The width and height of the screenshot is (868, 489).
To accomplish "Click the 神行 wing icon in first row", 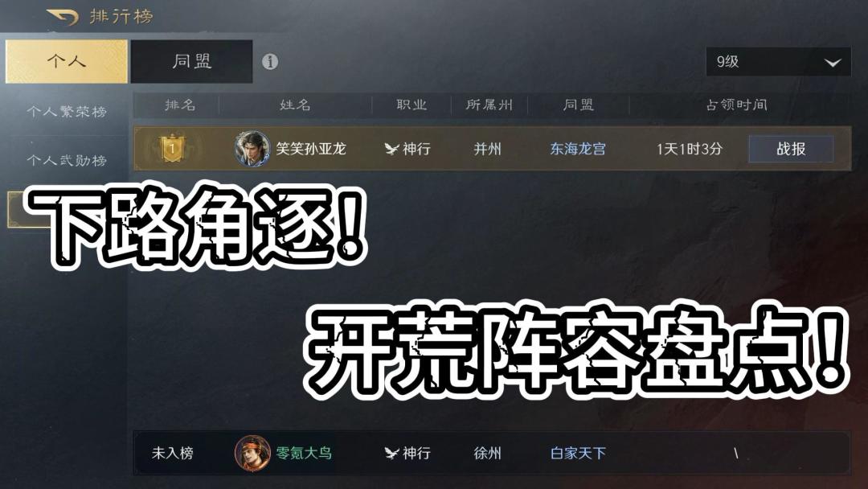I will tap(392, 149).
